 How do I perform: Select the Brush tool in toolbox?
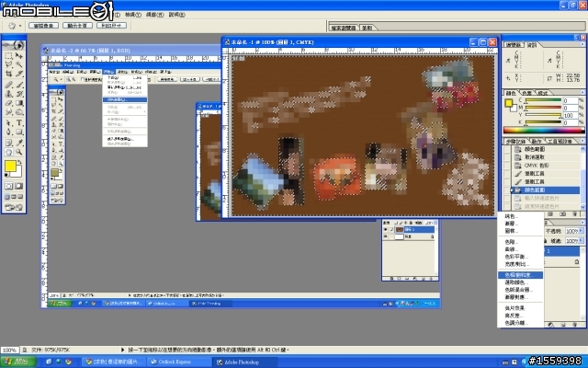coord(18,85)
